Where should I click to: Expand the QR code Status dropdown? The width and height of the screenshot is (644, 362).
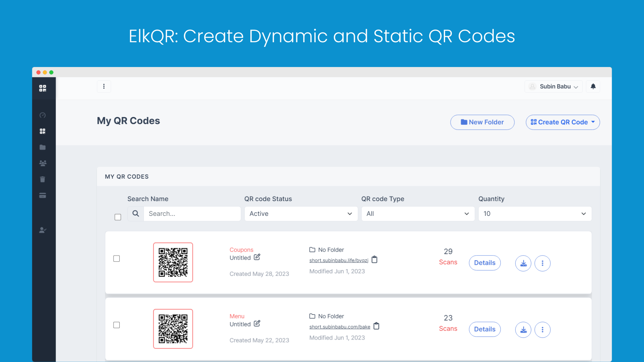[x=301, y=214]
